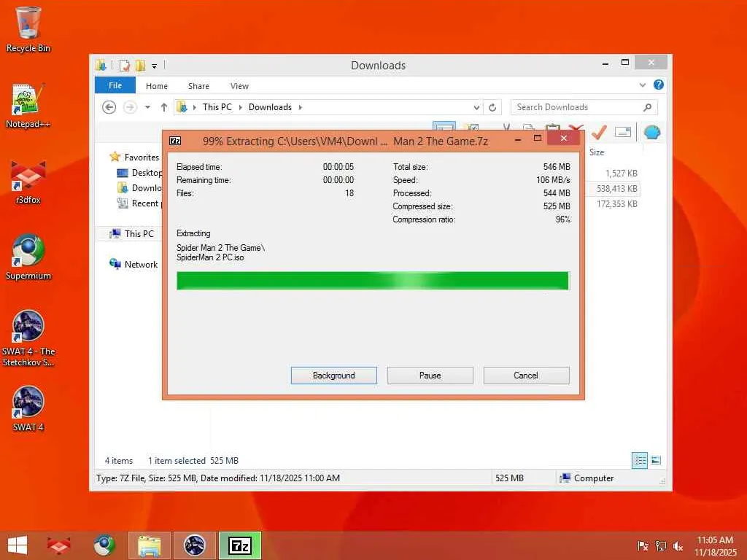The height and width of the screenshot is (560, 747).
Task: Go Back in Downloads Explorer window
Action: tap(109, 107)
